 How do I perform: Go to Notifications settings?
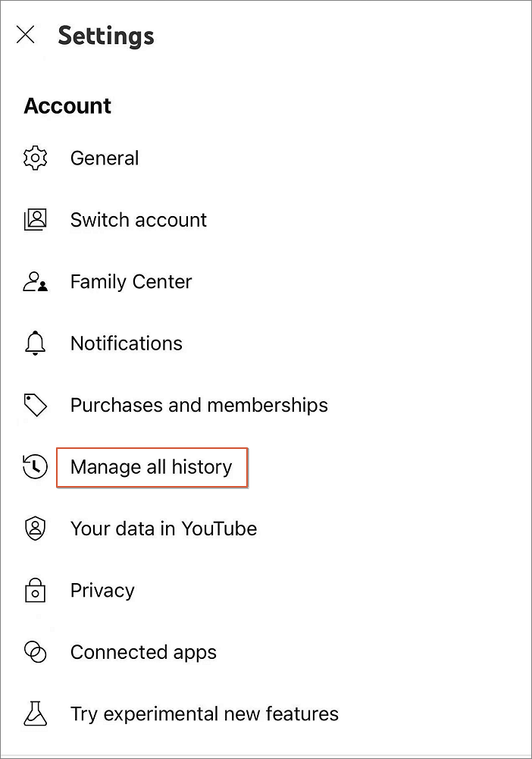[x=126, y=343]
